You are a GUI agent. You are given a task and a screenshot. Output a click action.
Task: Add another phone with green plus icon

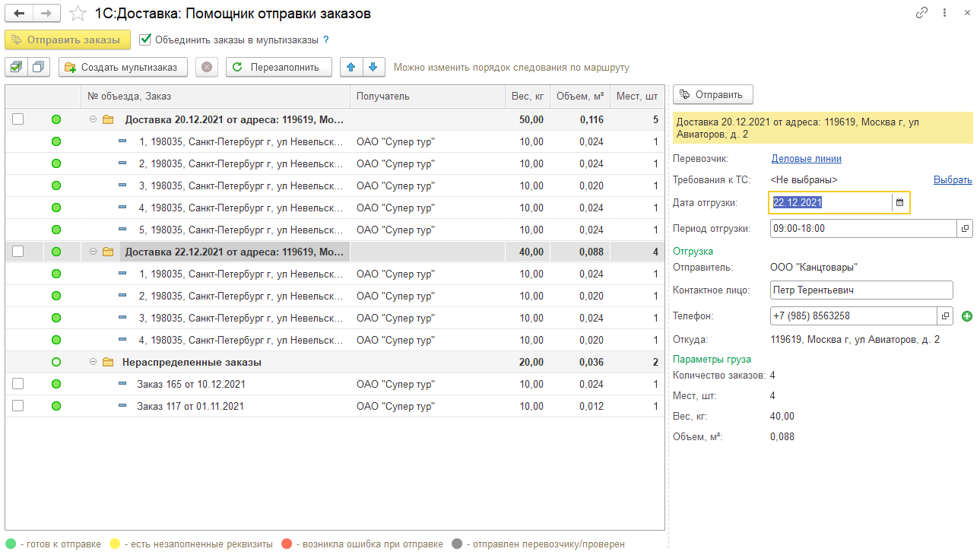click(x=966, y=316)
